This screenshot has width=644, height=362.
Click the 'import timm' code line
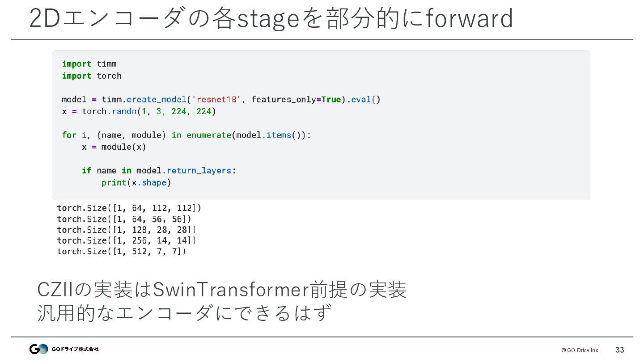(89, 64)
